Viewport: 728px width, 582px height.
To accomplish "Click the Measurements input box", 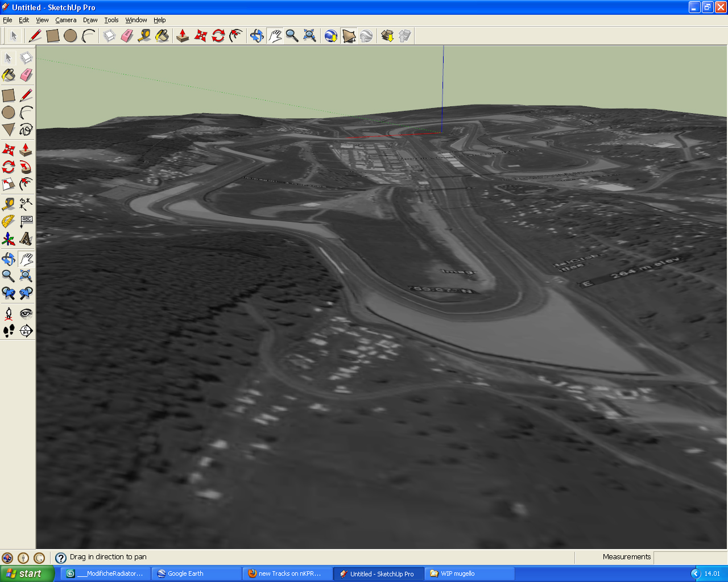I will [x=690, y=557].
